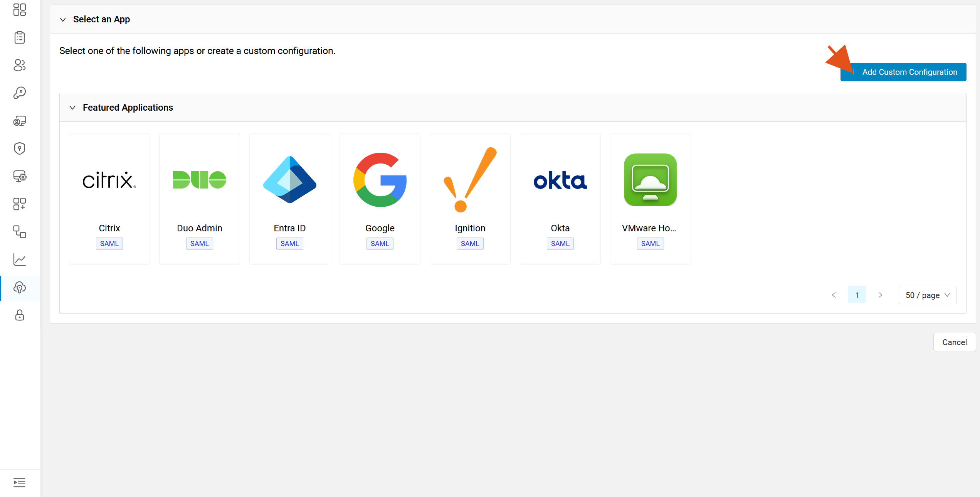Open the key icon in the sidebar

pos(20,93)
